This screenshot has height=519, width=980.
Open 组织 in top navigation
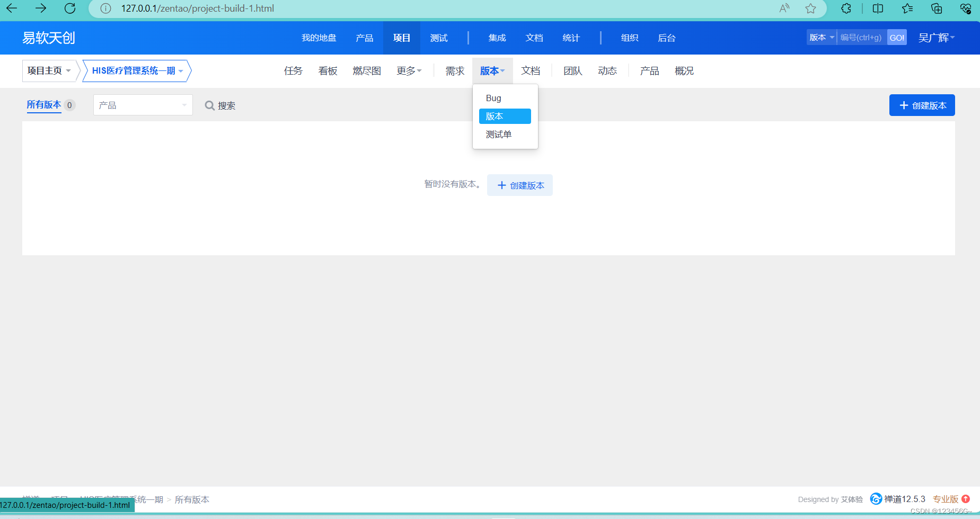(630, 38)
